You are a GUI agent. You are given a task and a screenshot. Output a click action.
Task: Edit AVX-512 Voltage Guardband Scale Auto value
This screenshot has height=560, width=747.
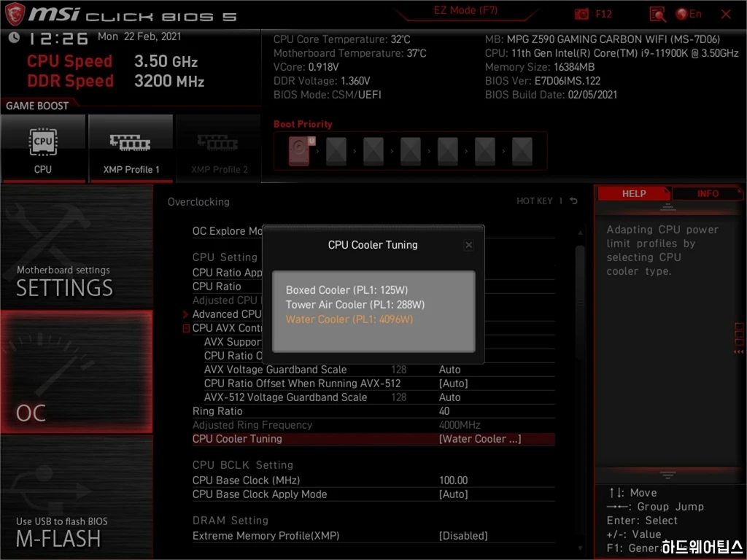[x=449, y=397]
